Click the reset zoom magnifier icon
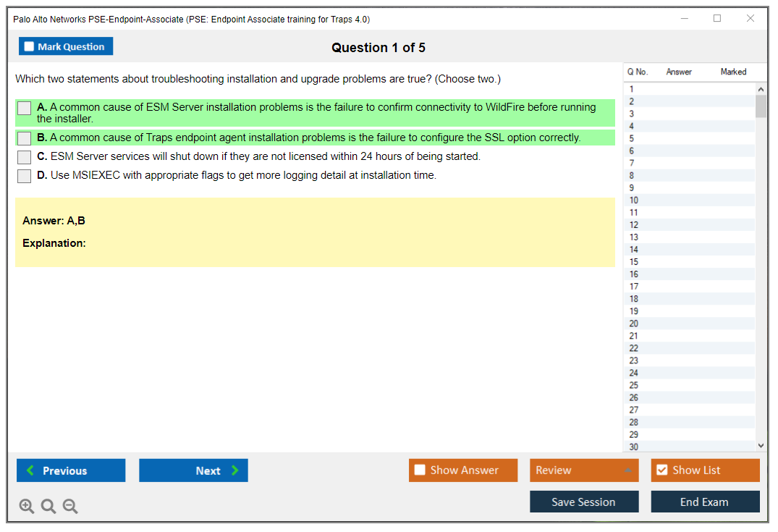The image size is (778, 532). point(48,507)
